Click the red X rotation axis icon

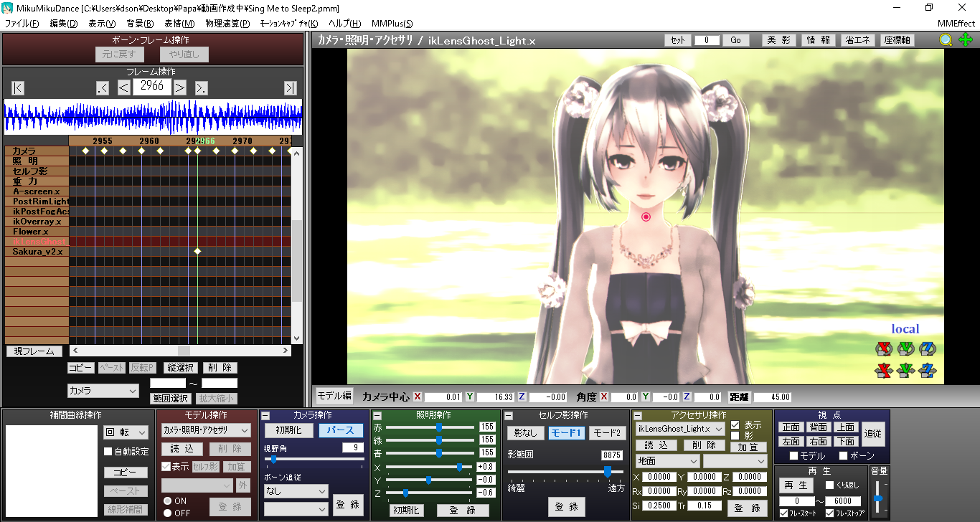click(x=883, y=349)
